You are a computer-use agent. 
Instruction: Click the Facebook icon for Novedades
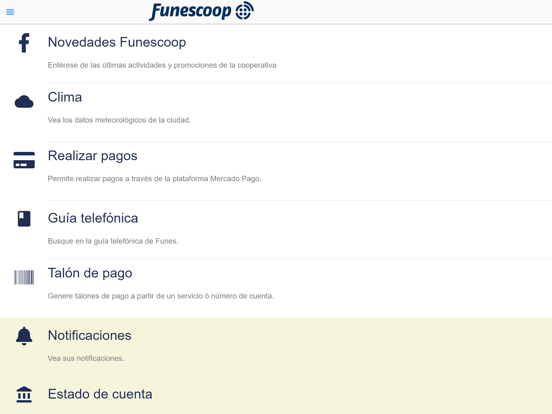[24, 43]
